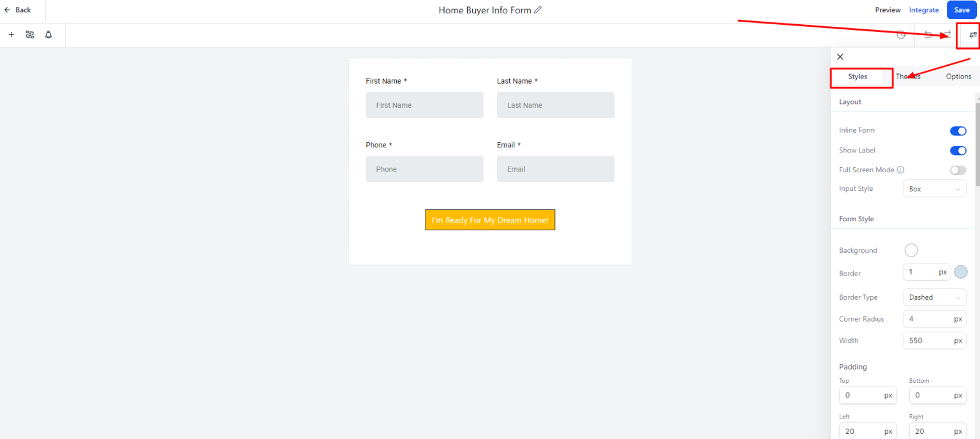
Task: Click the redo arrow icon
Action: click(945, 34)
